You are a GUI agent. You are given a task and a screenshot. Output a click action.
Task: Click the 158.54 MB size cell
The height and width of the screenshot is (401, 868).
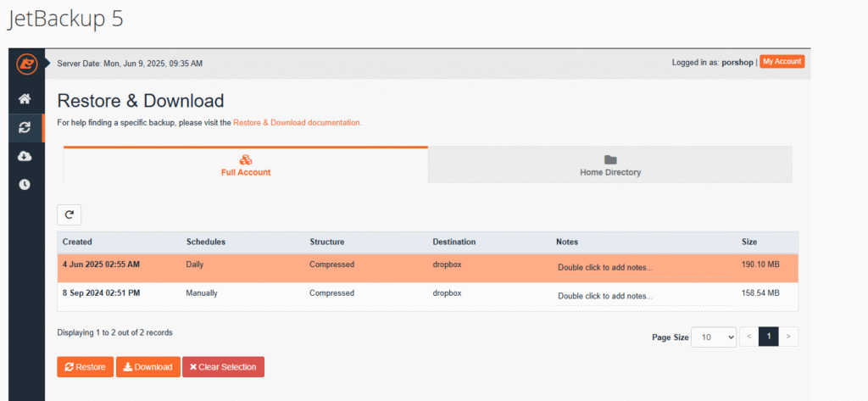point(760,293)
